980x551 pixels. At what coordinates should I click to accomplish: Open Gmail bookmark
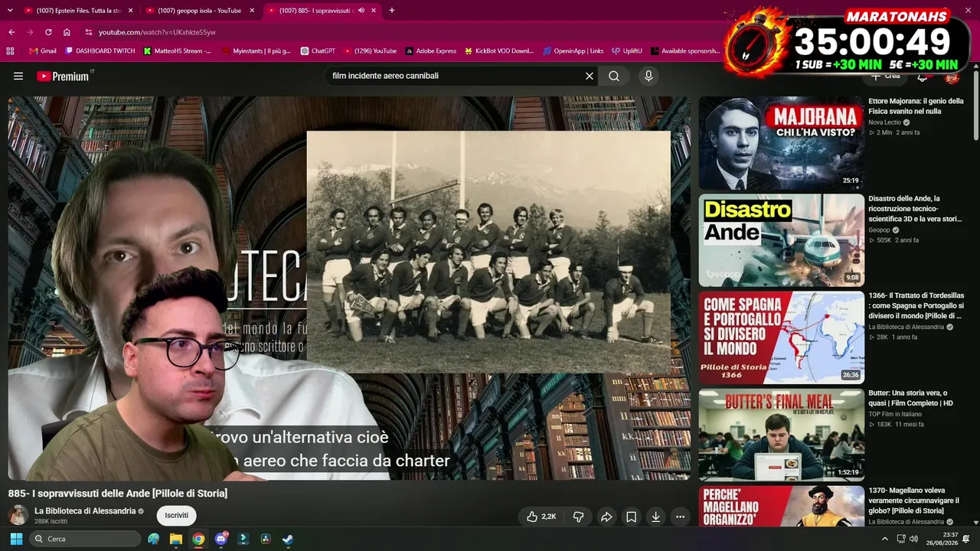(43, 51)
